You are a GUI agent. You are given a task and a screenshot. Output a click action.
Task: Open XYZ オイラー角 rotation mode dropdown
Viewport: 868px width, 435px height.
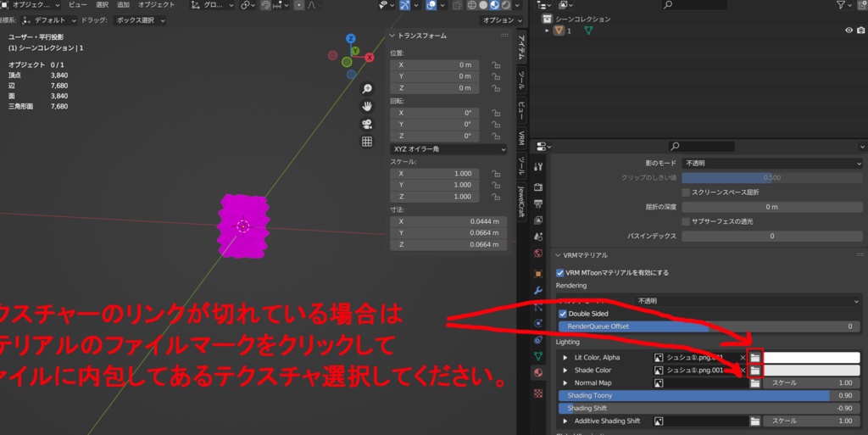click(448, 149)
